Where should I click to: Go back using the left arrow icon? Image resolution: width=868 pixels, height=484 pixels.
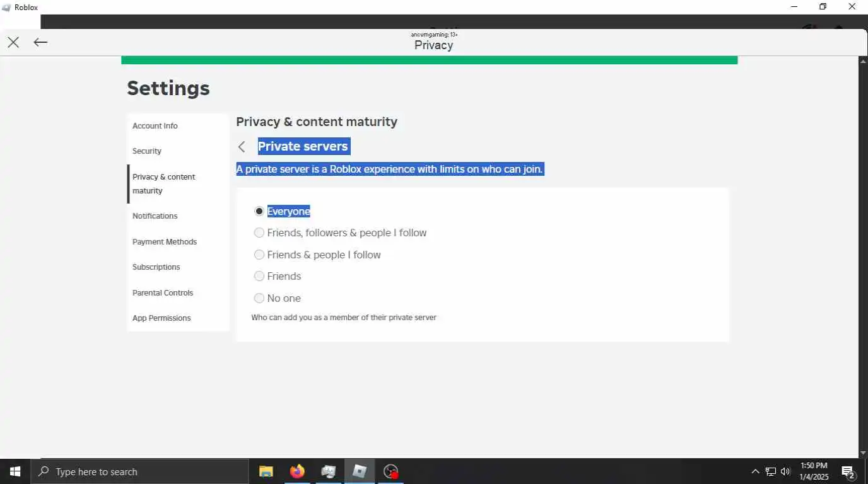click(x=40, y=42)
